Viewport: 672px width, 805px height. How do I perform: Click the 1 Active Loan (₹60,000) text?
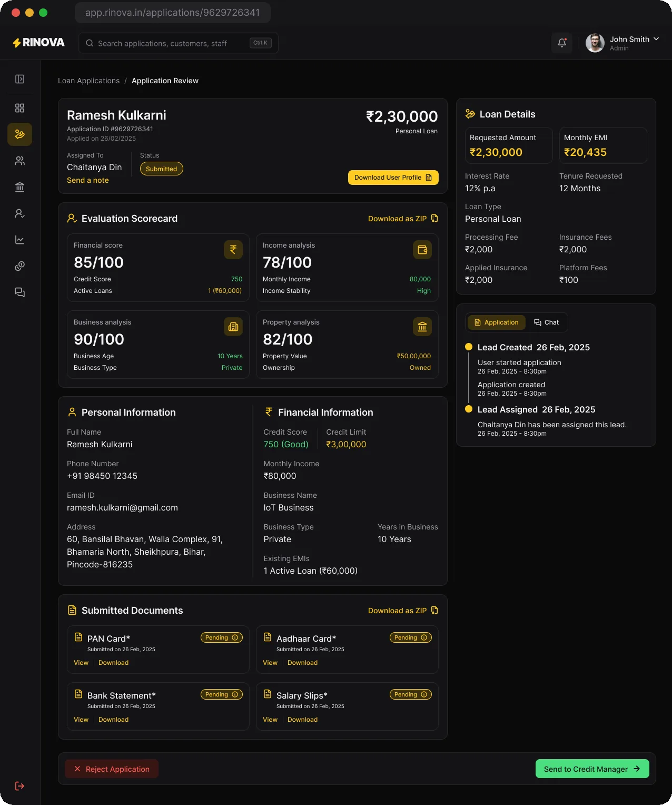(x=310, y=571)
